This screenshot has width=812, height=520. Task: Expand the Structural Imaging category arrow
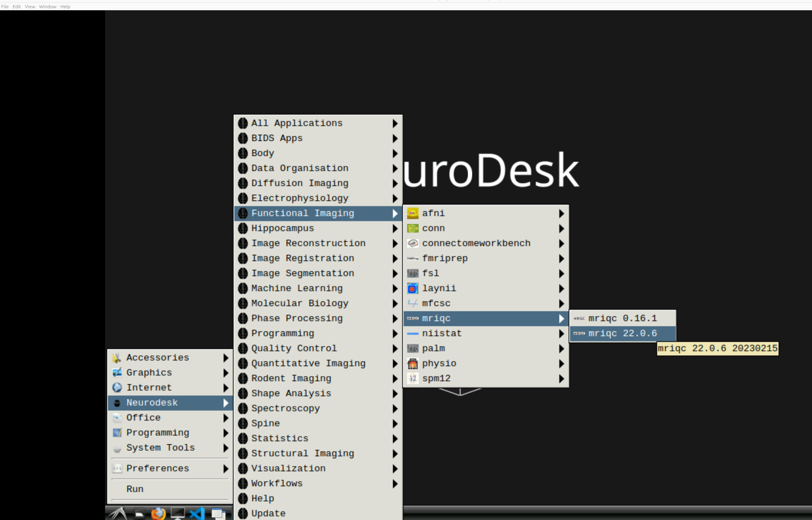pos(395,454)
